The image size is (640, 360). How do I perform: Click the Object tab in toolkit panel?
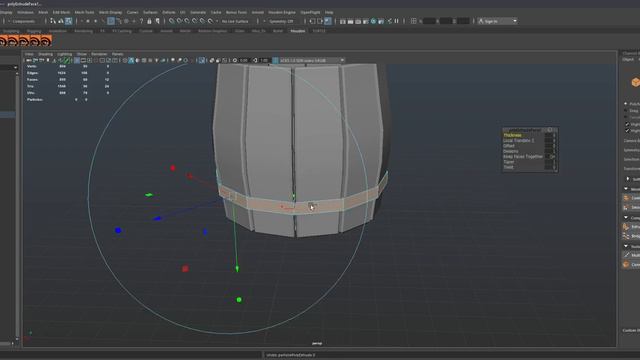click(628, 60)
